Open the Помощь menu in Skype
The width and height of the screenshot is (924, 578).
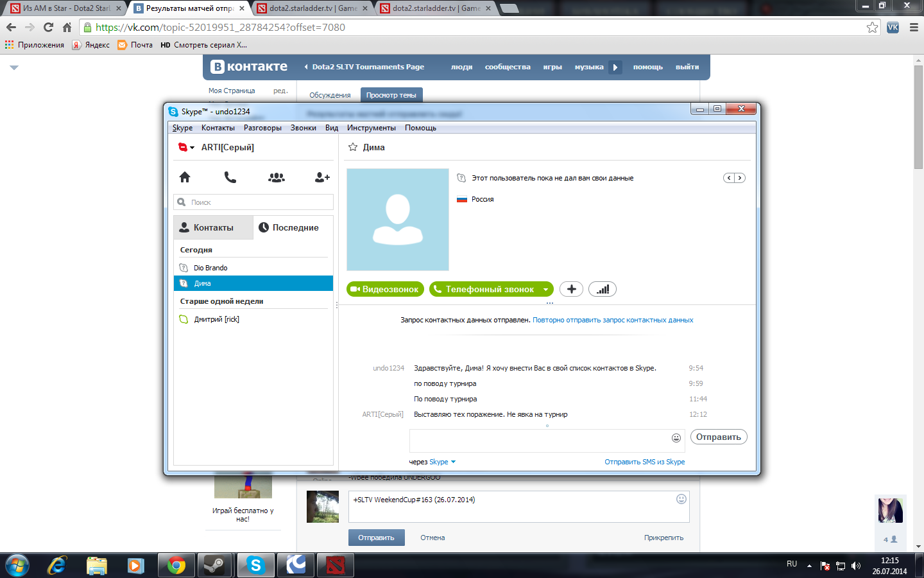(420, 128)
